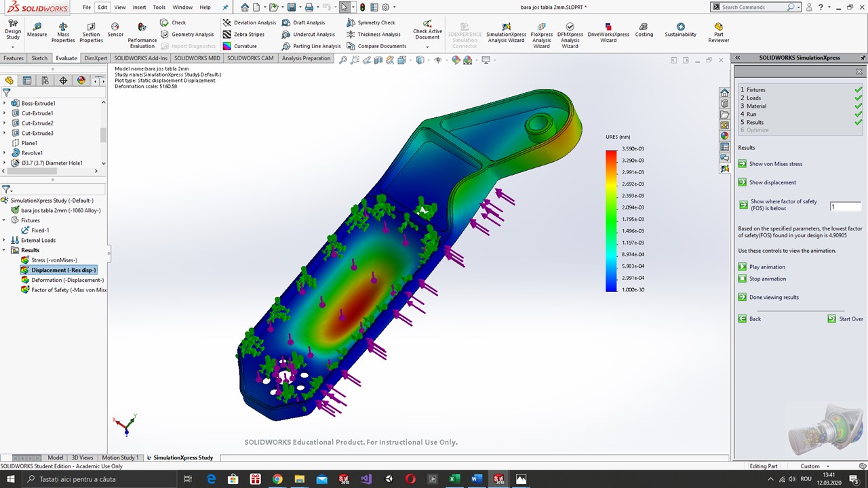Open Excel from the taskbar
This screenshot has width=868, height=488.
click(x=454, y=479)
